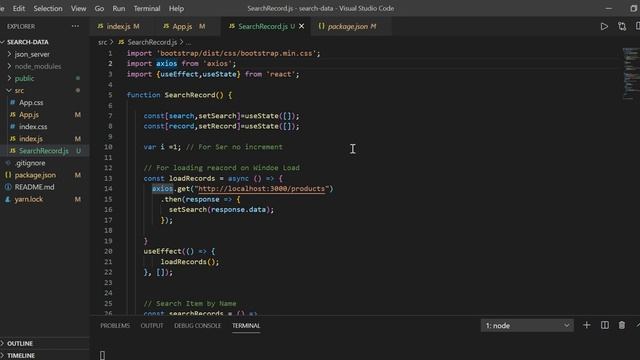Image resolution: width=640 pixels, height=360 pixels.
Task: Click the terminal cursor prompt area
Action: click(x=102, y=355)
